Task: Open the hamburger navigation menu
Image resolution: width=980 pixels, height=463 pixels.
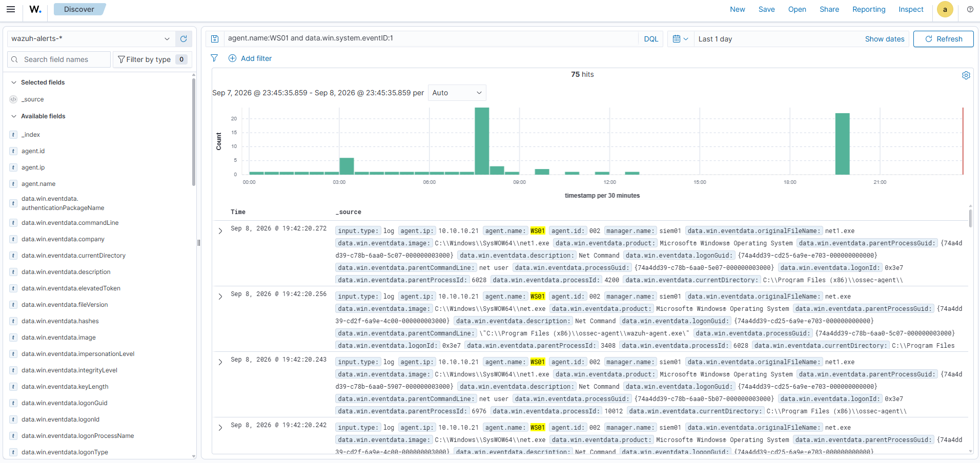Action: pos(11,9)
